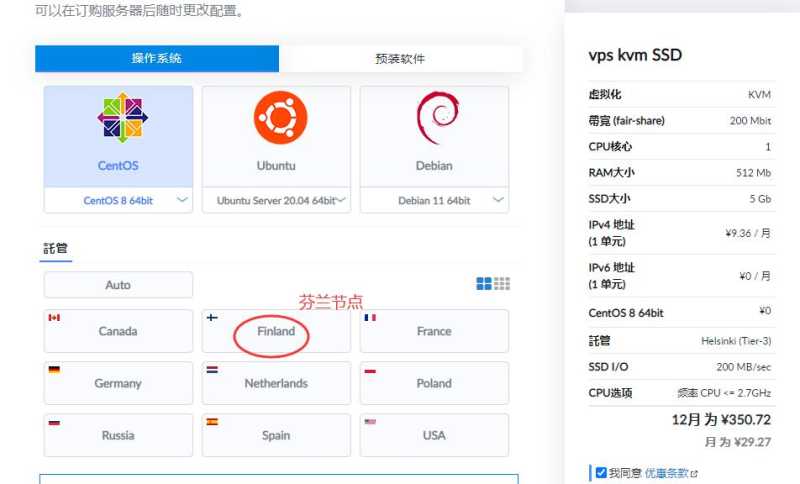800x484 pixels.
Task: Open Debian 11 64bit version dropdown
Action: [x=434, y=200]
